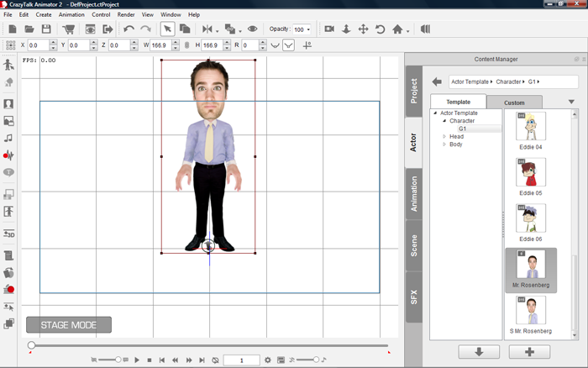The height and width of the screenshot is (368, 588).
Task: Click the Play button in timeline controls
Action: pos(137,360)
